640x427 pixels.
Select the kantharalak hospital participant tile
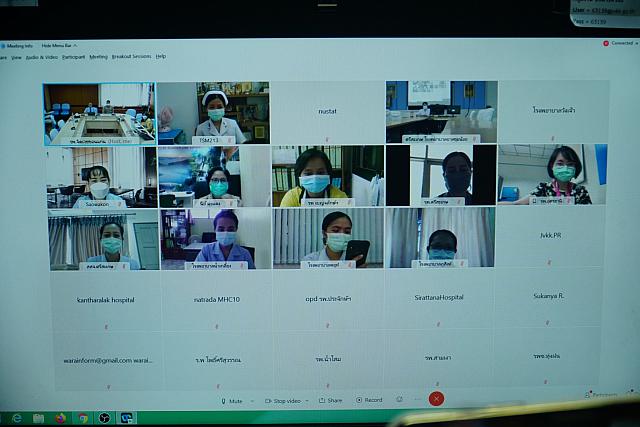click(x=105, y=299)
